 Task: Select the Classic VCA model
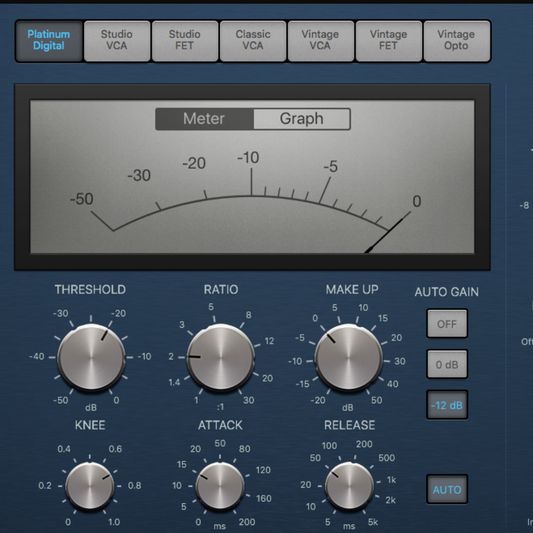point(253,41)
